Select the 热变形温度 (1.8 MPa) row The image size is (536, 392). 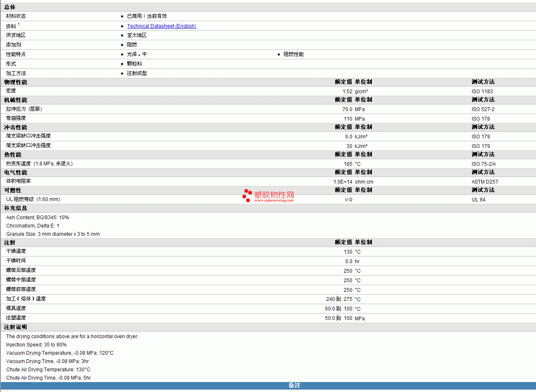click(268, 164)
